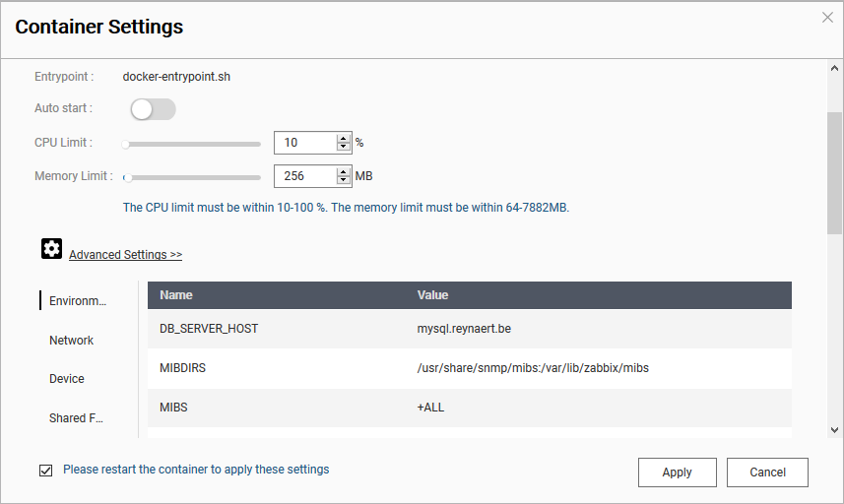Click the Apply button
This screenshot has width=844, height=504.
(678, 472)
